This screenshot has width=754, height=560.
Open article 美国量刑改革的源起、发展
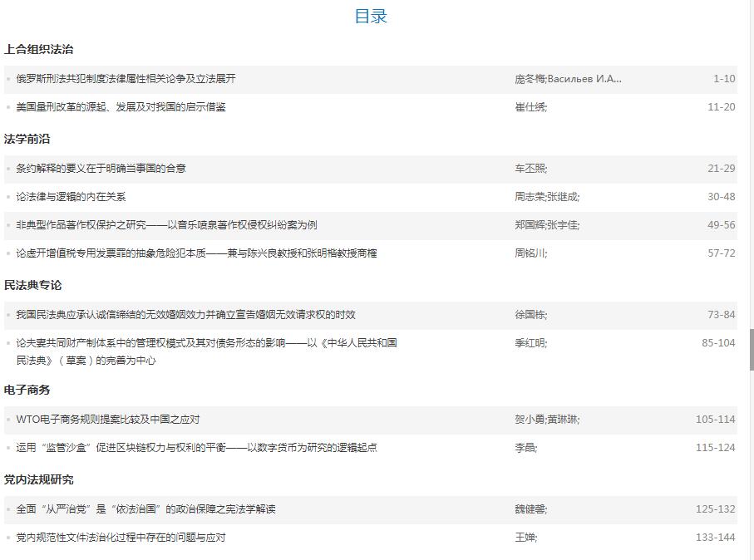(121, 107)
